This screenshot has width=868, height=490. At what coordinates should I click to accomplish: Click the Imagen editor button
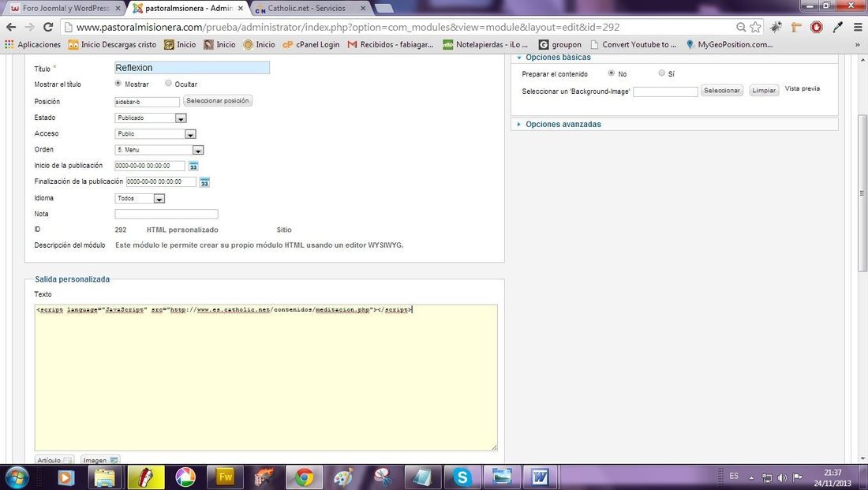tap(99, 460)
